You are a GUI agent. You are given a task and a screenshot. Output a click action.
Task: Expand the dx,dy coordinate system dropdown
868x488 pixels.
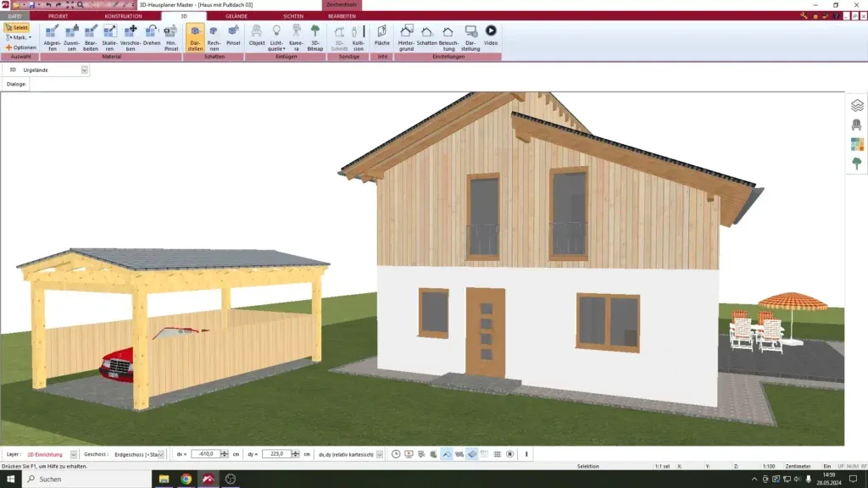click(379, 453)
